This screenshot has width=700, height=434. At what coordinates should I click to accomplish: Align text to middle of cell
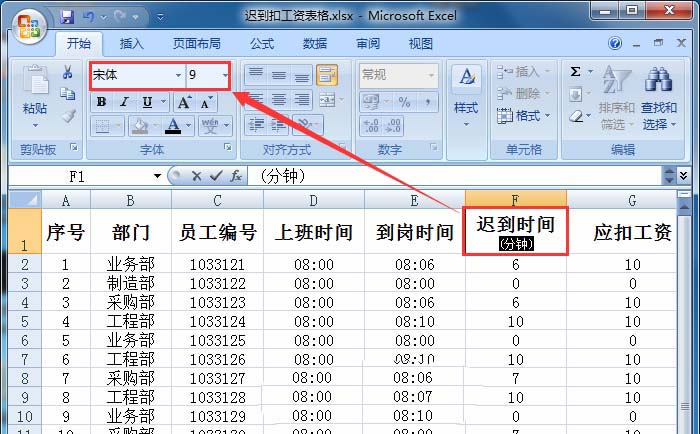point(279,75)
